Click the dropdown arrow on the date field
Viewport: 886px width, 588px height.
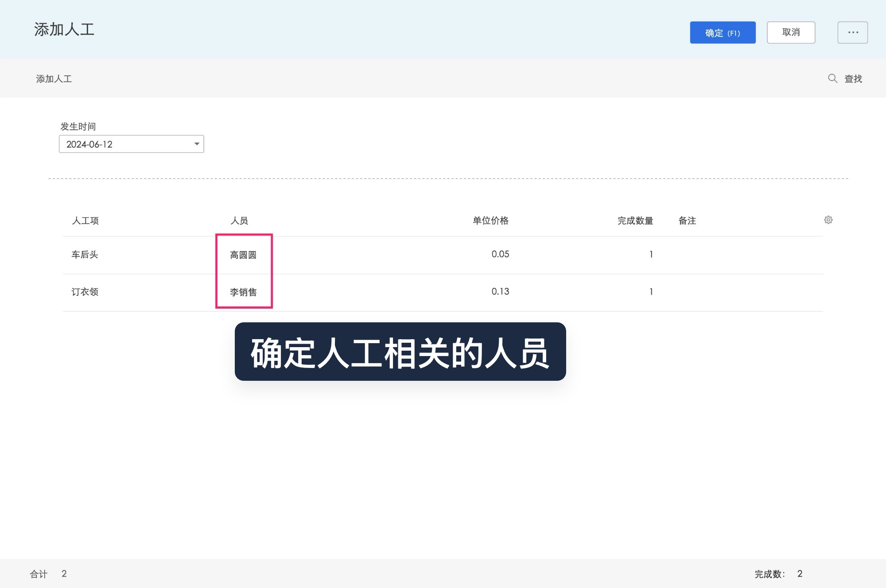[x=196, y=143]
